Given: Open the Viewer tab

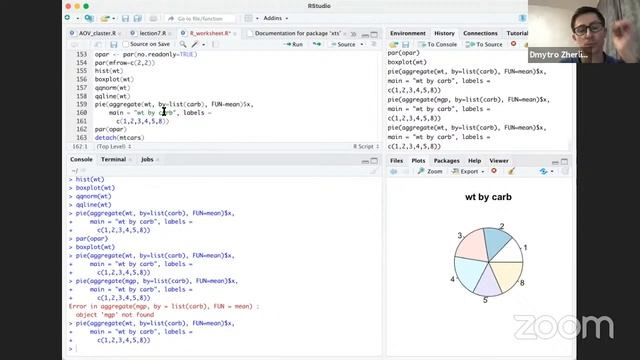Looking at the screenshot, I should tap(499, 160).
